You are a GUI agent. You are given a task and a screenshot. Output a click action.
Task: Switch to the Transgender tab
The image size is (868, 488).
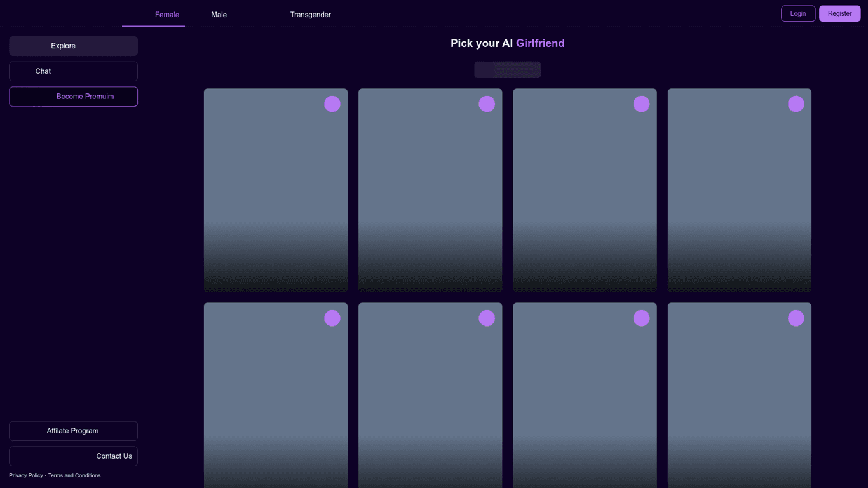point(310,15)
